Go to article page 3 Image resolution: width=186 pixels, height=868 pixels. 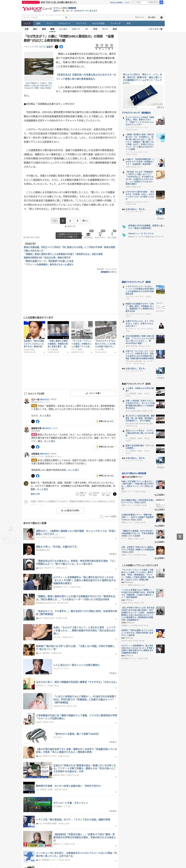coord(77,221)
